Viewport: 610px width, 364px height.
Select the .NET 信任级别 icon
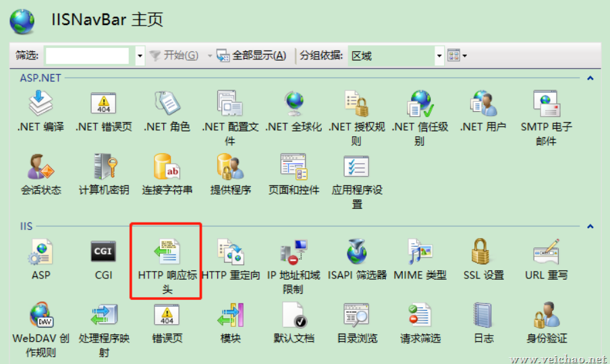tap(420, 103)
